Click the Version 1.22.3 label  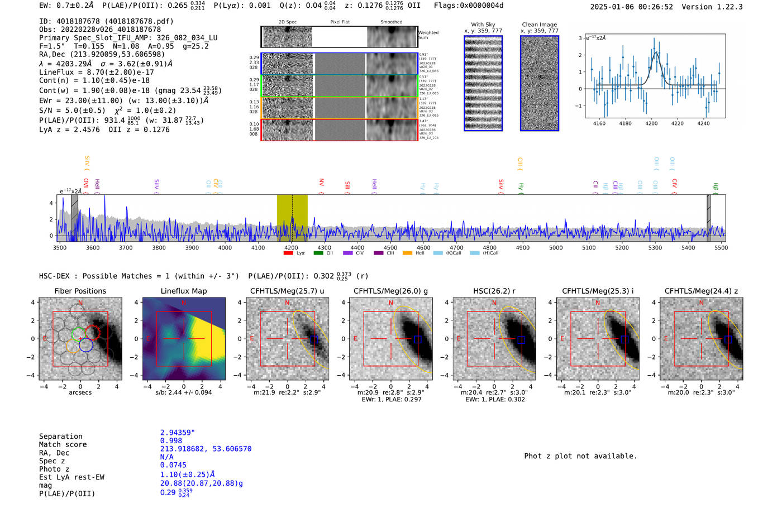click(x=712, y=7)
